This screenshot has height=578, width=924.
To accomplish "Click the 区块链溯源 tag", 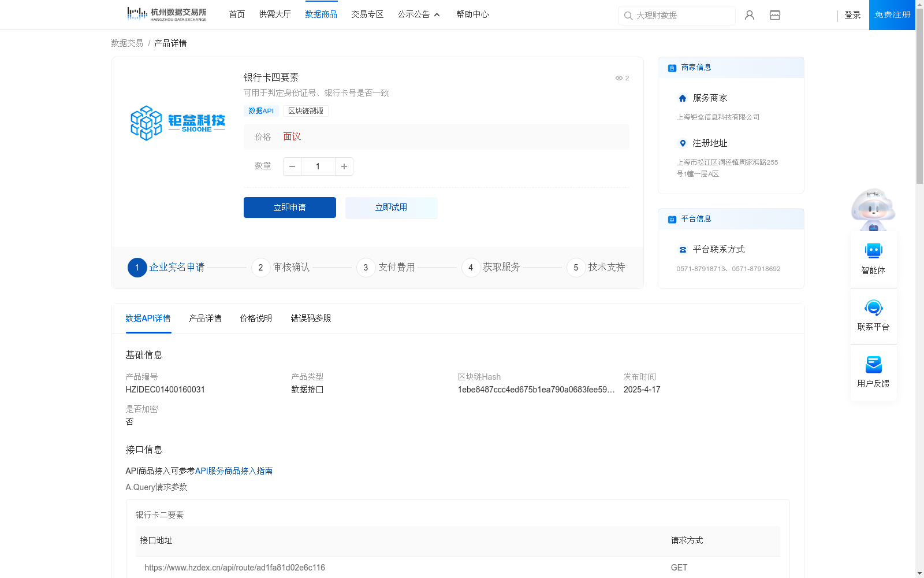I will coord(305,111).
